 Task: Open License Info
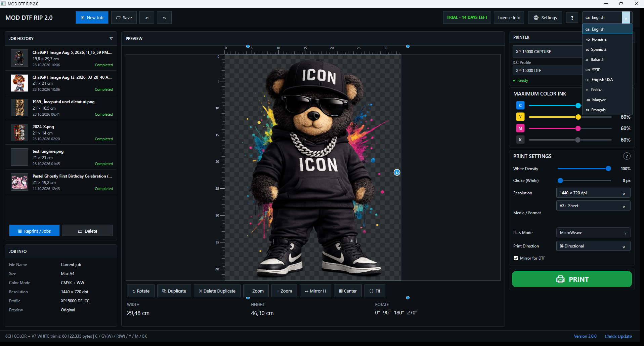pyautogui.click(x=509, y=18)
